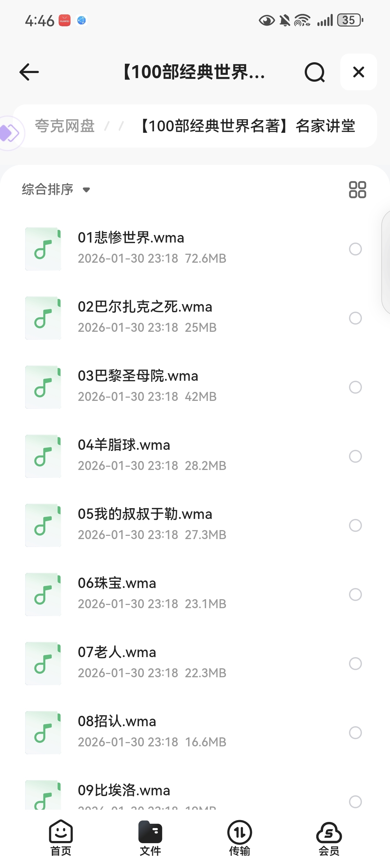Tap the purple floating side widget icon
The height and width of the screenshot is (868, 390).
point(9,133)
